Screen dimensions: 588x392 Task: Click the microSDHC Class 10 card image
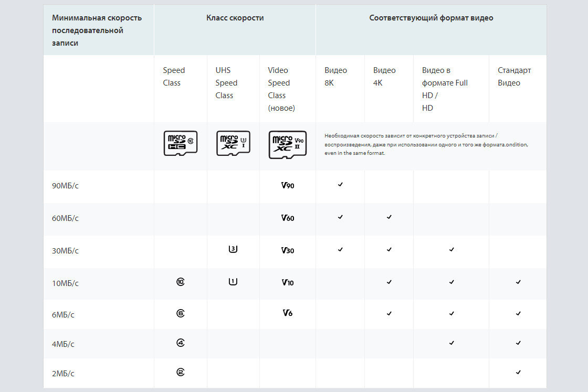[x=181, y=143]
